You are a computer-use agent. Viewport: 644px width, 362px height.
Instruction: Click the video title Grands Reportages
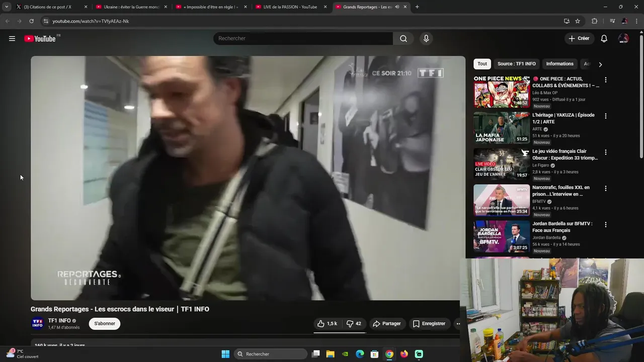click(120, 309)
